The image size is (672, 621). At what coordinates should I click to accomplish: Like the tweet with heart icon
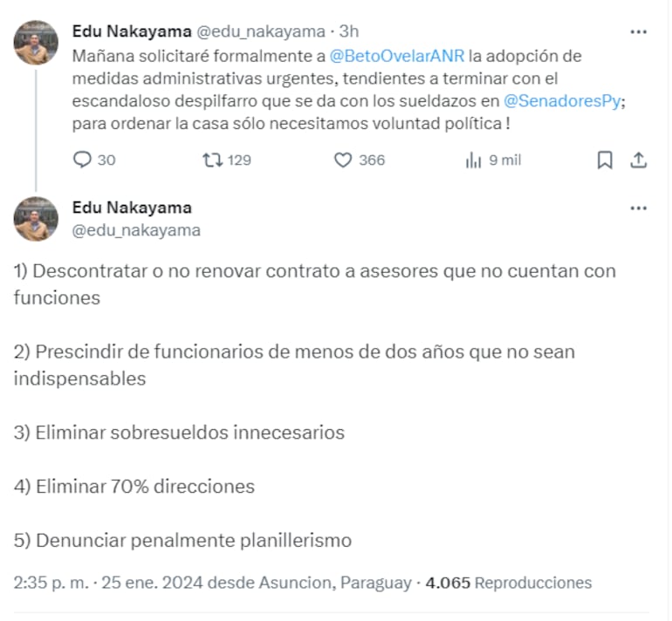343,160
